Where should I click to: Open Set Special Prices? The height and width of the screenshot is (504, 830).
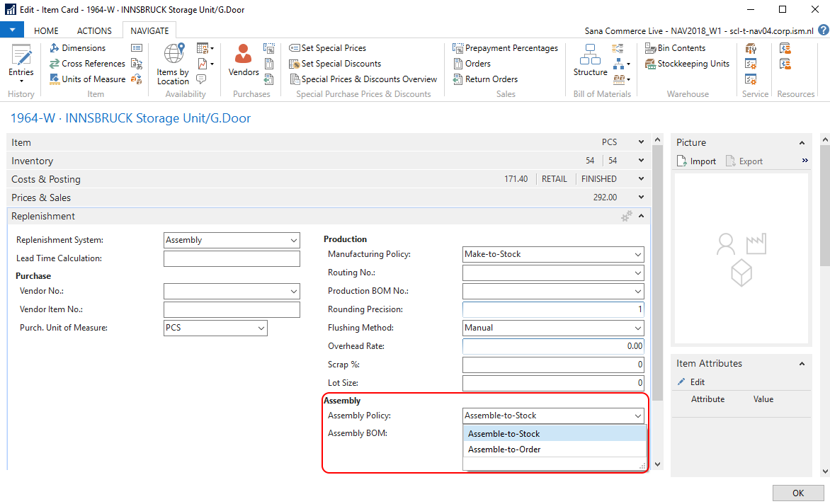333,48
